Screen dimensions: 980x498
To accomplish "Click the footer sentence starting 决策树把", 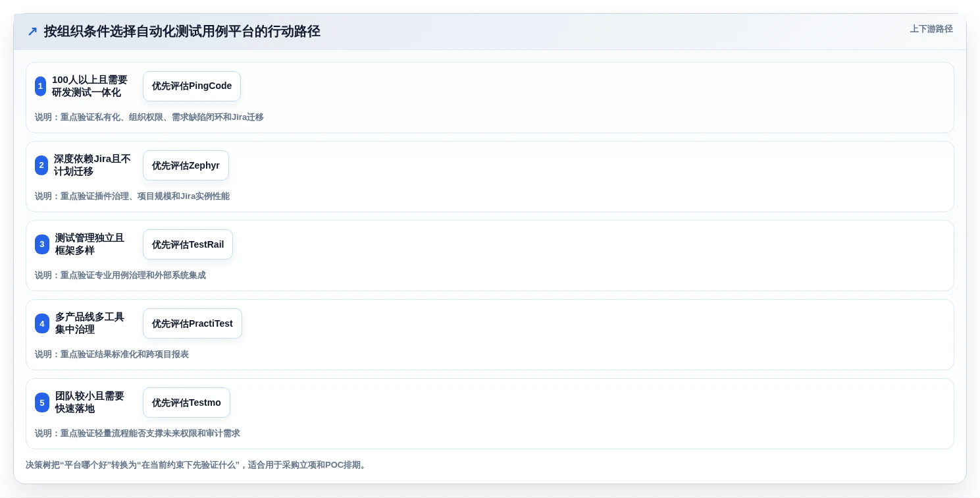I will [x=197, y=465].
